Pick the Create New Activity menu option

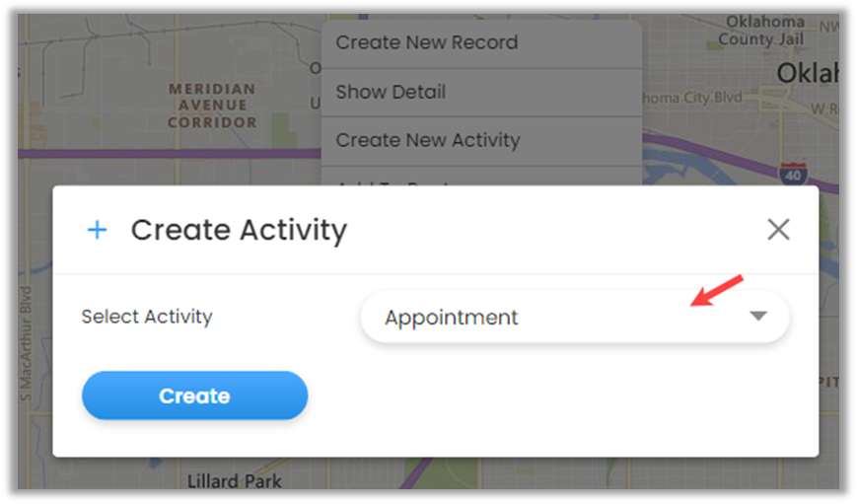427,140
